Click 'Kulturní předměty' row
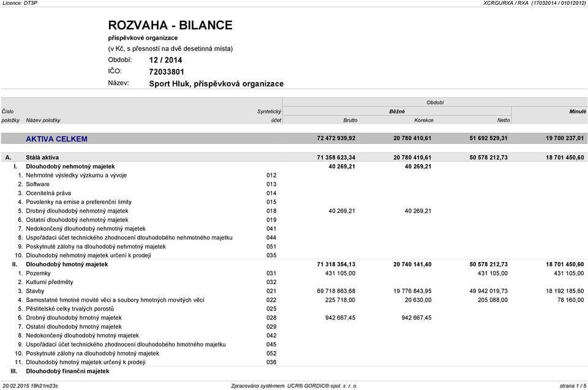The height and width of the screenshot is (390, 588). pyautogui.click(x=50, y=282)
